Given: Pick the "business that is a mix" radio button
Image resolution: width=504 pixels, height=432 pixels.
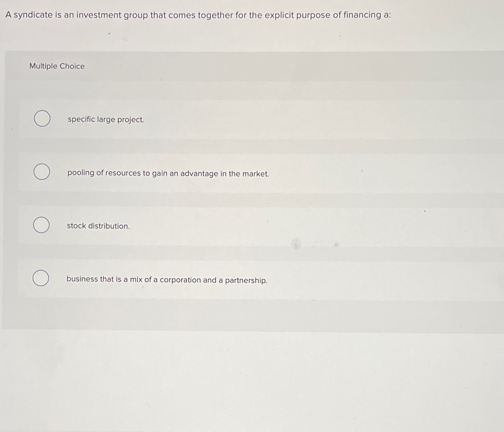Looking at the screenshot, I should click(x=41, y=278).
